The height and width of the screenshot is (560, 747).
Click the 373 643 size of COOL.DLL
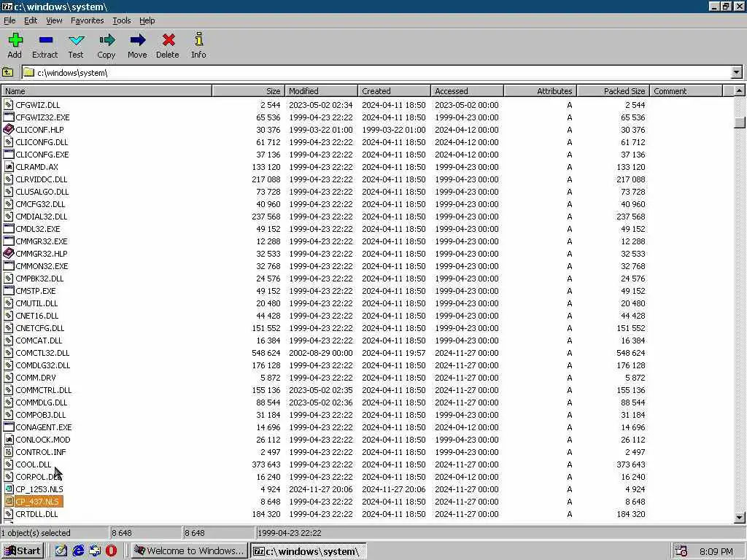266,464
